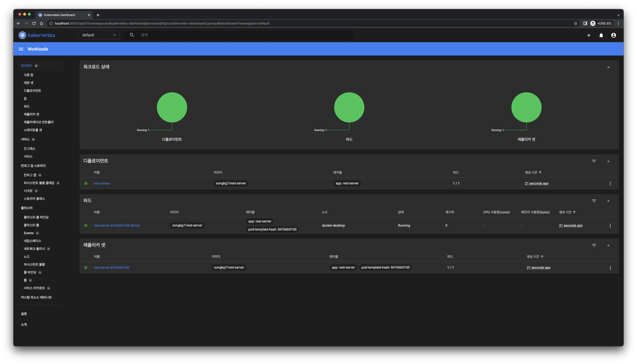Screen dimensions: 637x364
Task: Sort pods by 생성 시간 column
Action: (x=567, y=212)
